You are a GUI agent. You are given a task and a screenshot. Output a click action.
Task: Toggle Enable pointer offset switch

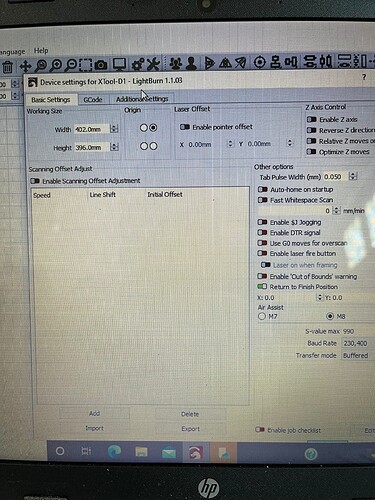[x=185, y=127]
